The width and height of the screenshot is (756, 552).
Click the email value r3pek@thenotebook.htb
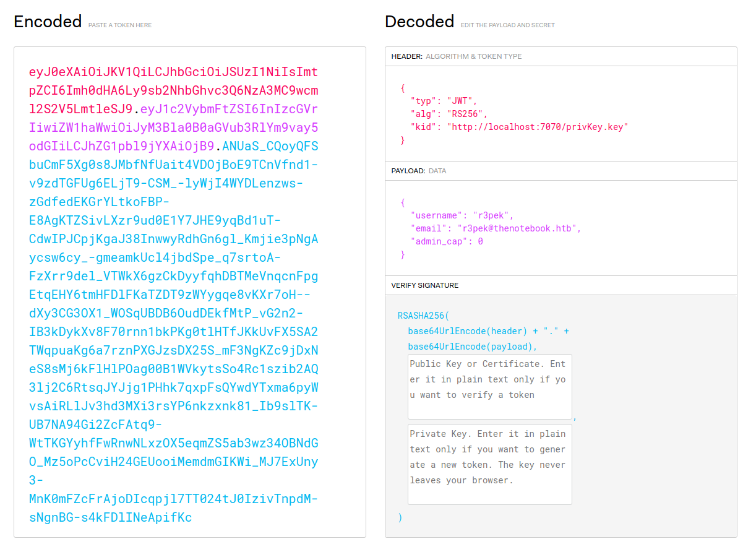point(523,228)
